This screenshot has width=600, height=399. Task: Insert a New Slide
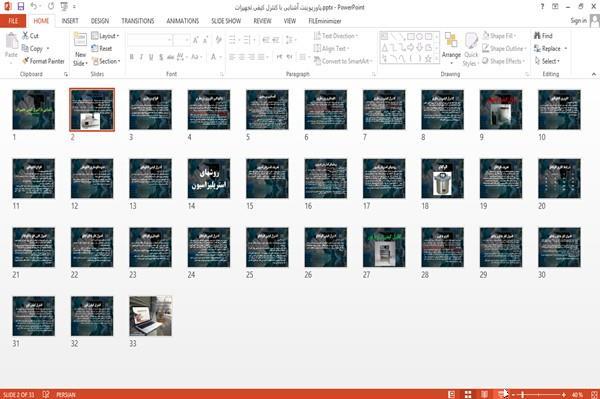tap(80, 50)
